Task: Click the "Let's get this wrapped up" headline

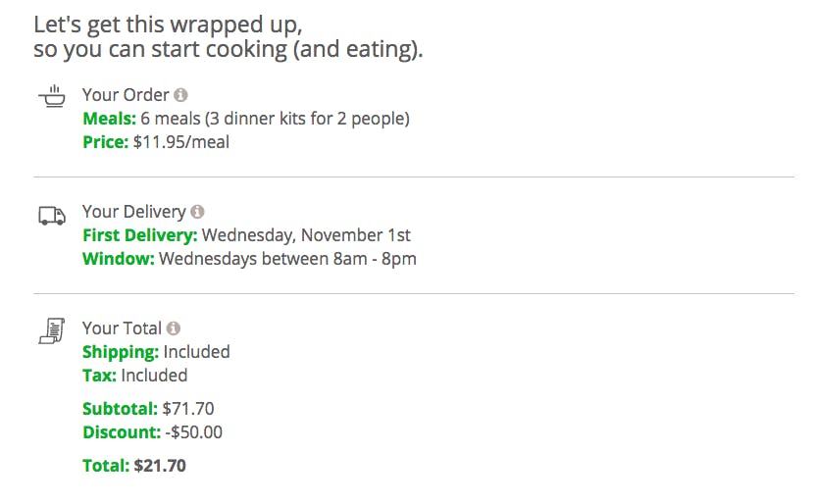Action: coord(168,25)
